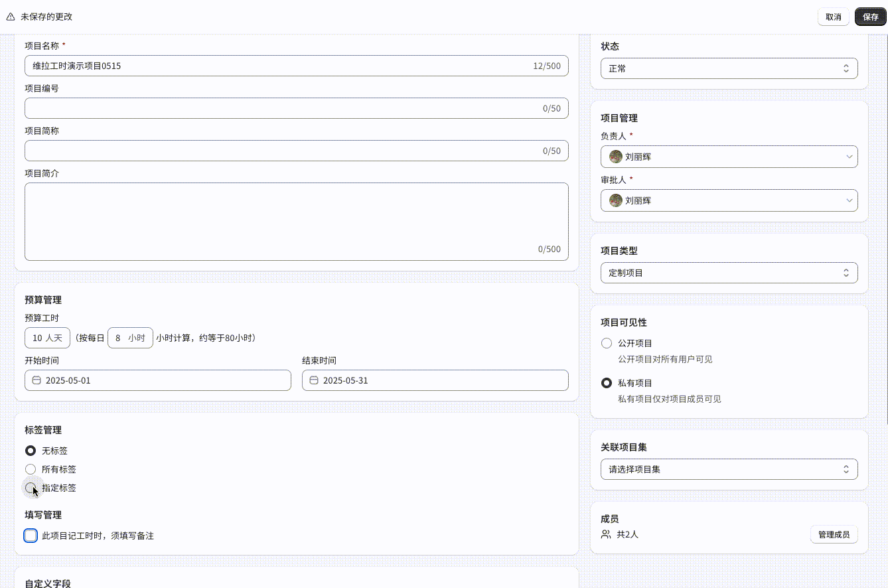The image size is (888, 588).
Task: Click the 项目简介 text area
Action: coord(297,222)
